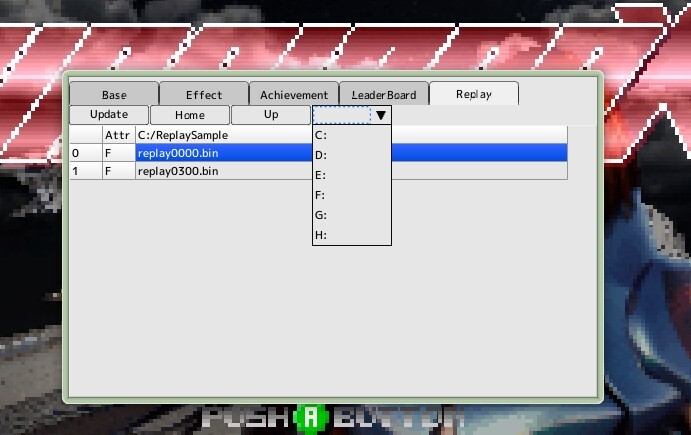Viewport: 691px width, 435px height.
Task: Choose drive D: in the dropdown
Action: click(x=352, y=155)
